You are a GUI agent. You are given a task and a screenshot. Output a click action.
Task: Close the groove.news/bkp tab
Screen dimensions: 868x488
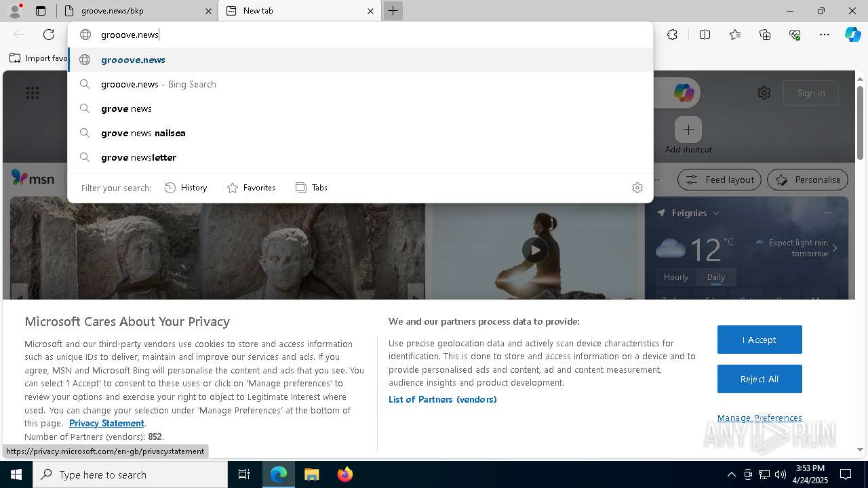209,11
